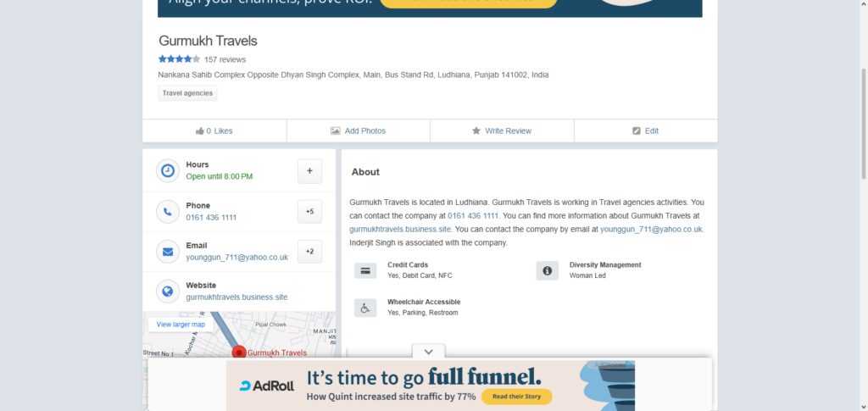Click the Gurmukh Travels business heading
The height and width of the screenshot is (411, 868).
click(x=208, y=41)
